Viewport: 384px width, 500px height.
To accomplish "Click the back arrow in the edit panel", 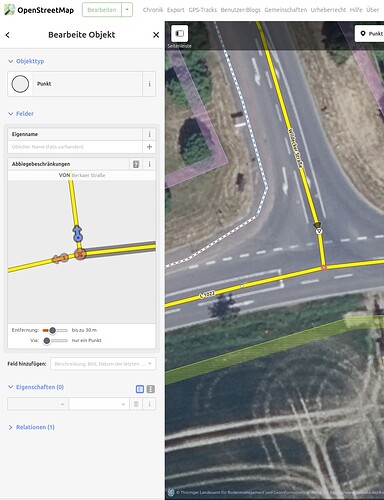I will click(x=8, y=35).
